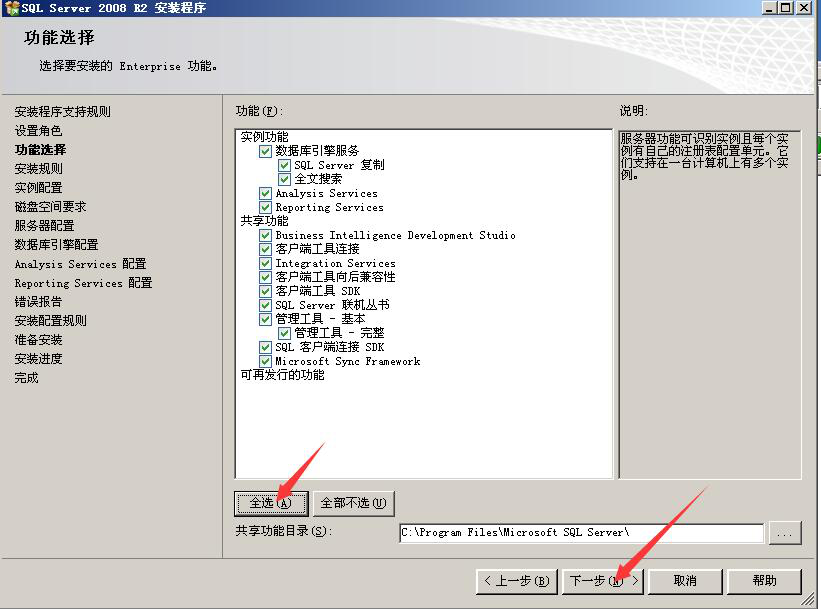
Task: Click 错误报告 step in sidebar
Action: click(x=38, y=302)
